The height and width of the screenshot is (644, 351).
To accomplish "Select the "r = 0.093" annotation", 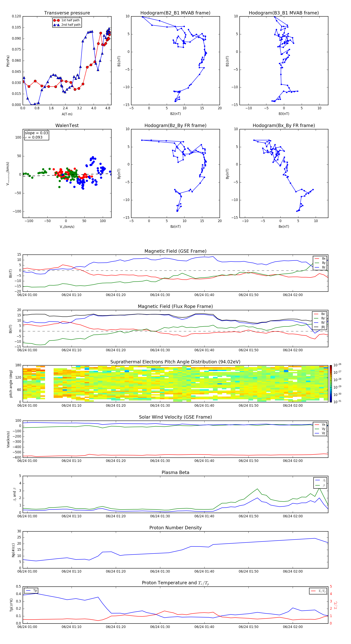I will click(34, 137).
